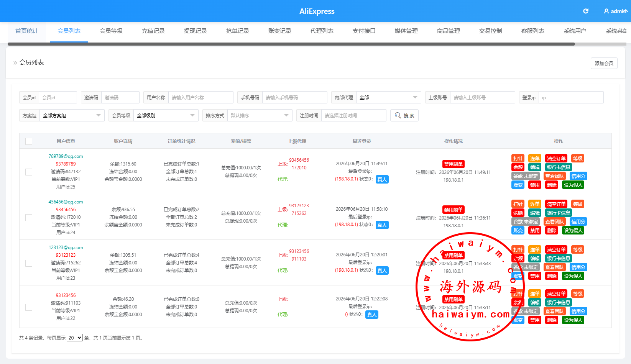
Task: Click the email 789789@qq.com
Action: 66,156
